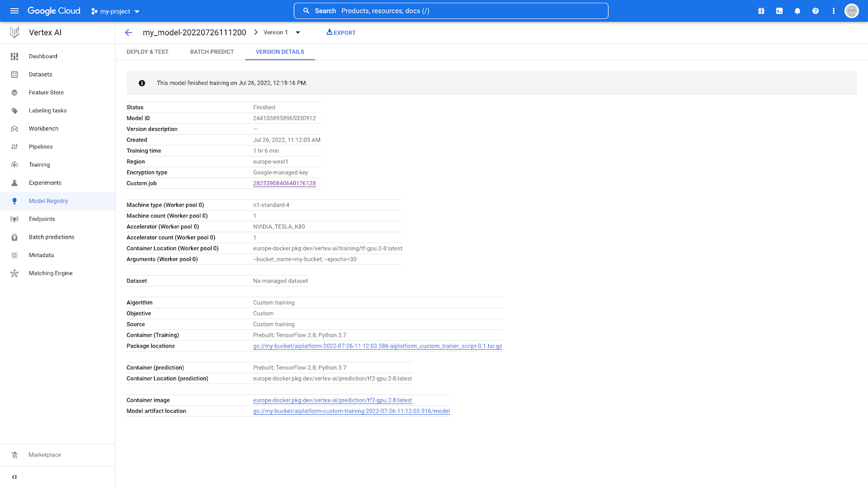The image size is (868, 488).
Task: Open Marketplace in the sidebar
Action: click(44, 455)
